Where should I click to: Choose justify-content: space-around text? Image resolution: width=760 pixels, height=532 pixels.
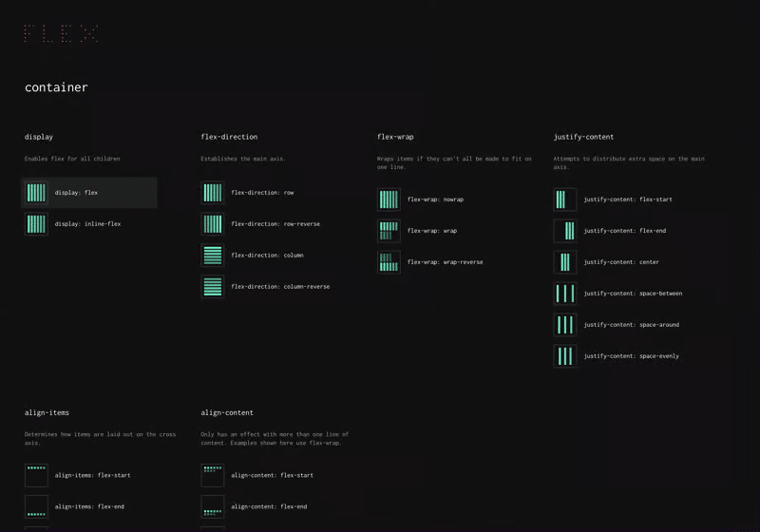tap(631, 325)
